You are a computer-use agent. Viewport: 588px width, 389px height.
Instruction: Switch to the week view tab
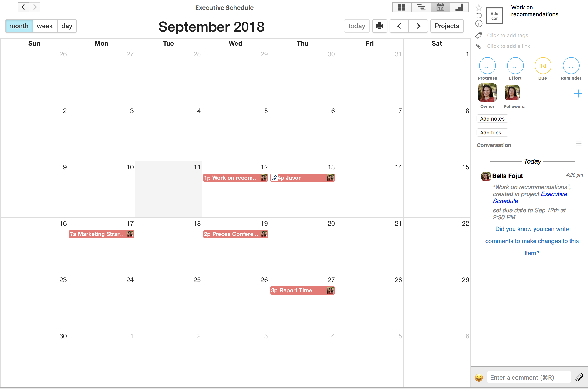[44, 26]
